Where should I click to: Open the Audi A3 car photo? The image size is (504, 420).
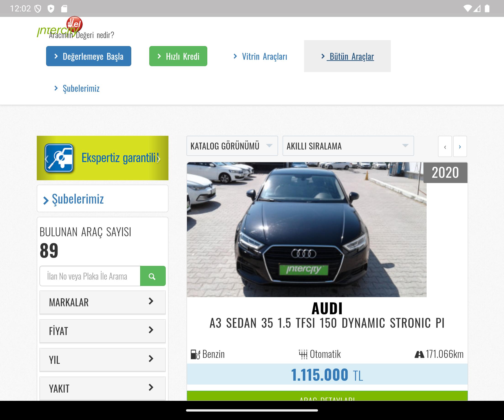point(307,230)
